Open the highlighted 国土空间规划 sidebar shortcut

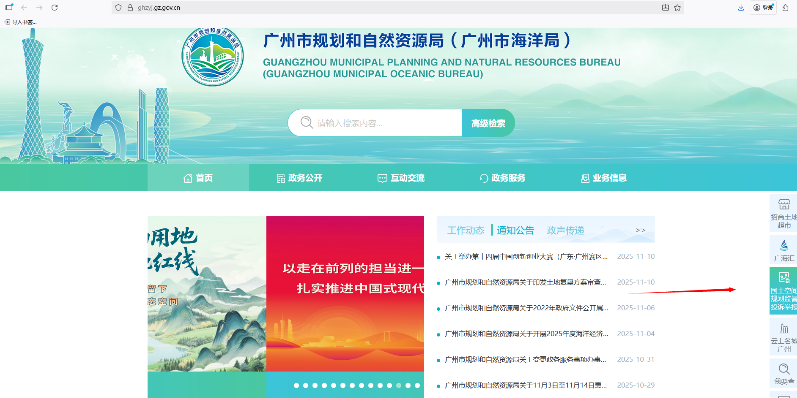tap(783, 290)
